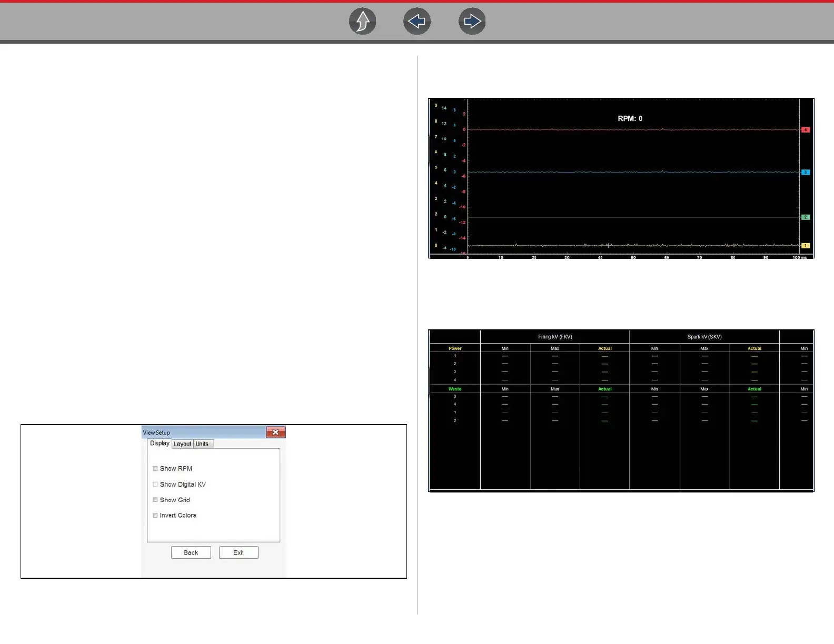Switch to the Layout tab
The image size is (834, 644).
point(182,444)
